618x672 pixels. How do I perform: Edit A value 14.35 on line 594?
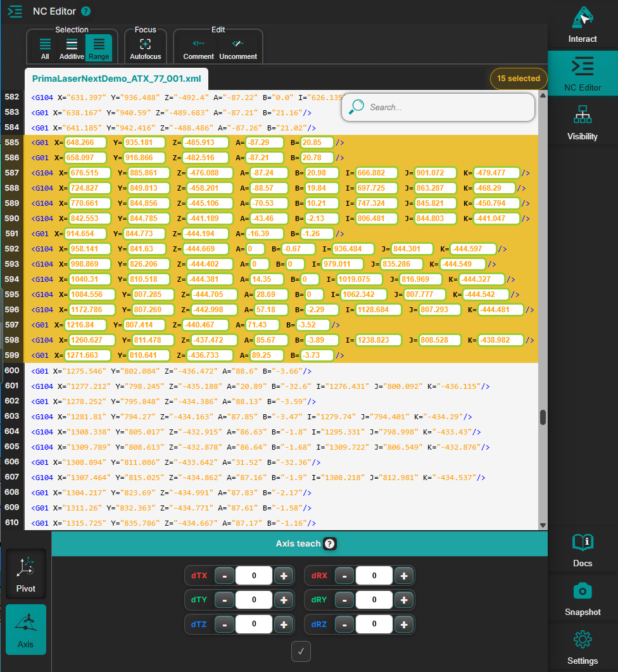tap(267, 279)
